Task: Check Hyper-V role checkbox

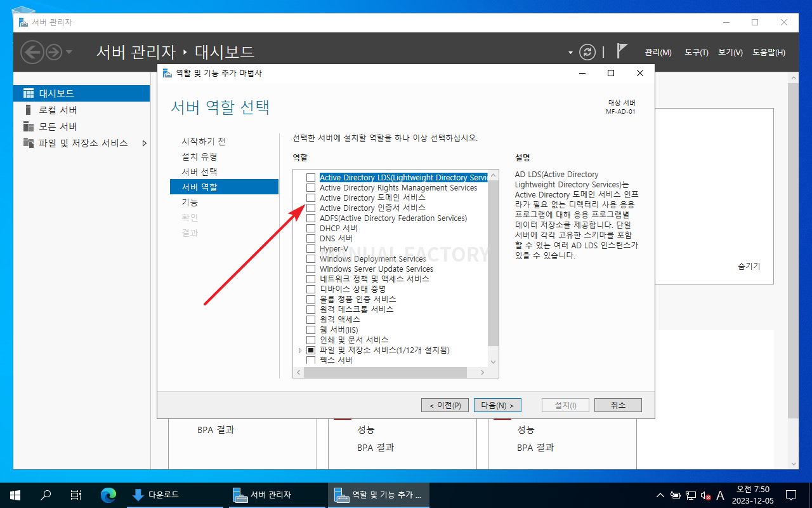Action: pyautogui.click(x=311, y=249)
